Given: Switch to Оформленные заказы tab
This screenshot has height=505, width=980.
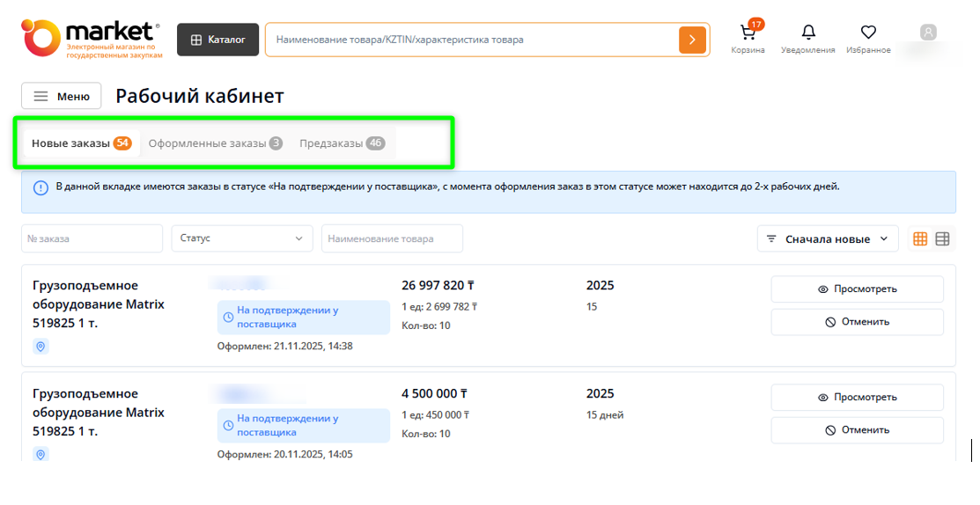Looking at the screenshot, I should coord(215,143).
